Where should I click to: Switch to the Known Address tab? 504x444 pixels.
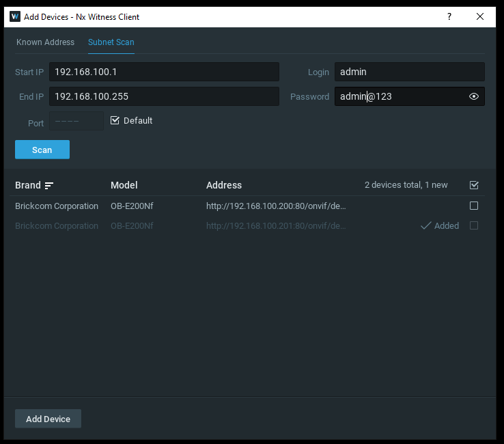coord(45,42)
